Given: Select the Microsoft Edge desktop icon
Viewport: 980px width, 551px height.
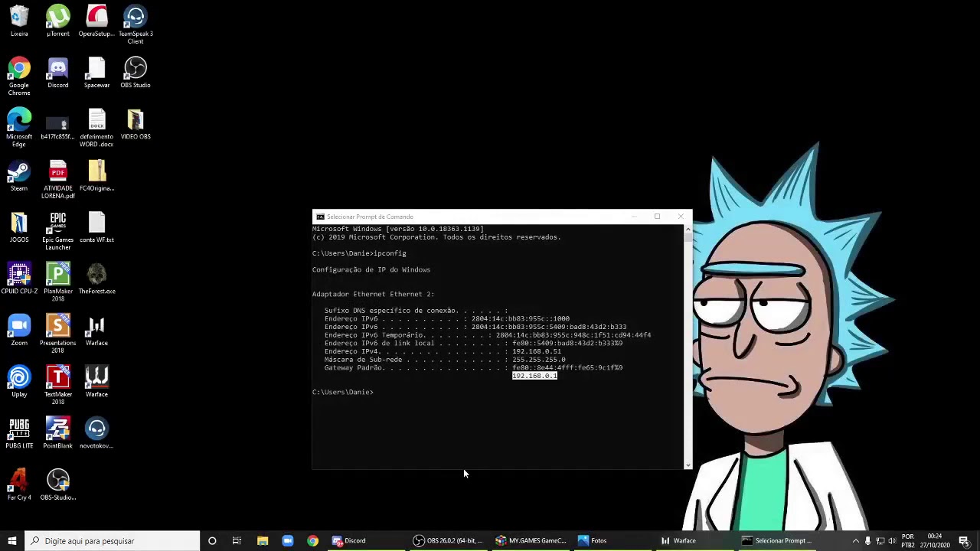Looking at the screenshot, I should (19, 128).
